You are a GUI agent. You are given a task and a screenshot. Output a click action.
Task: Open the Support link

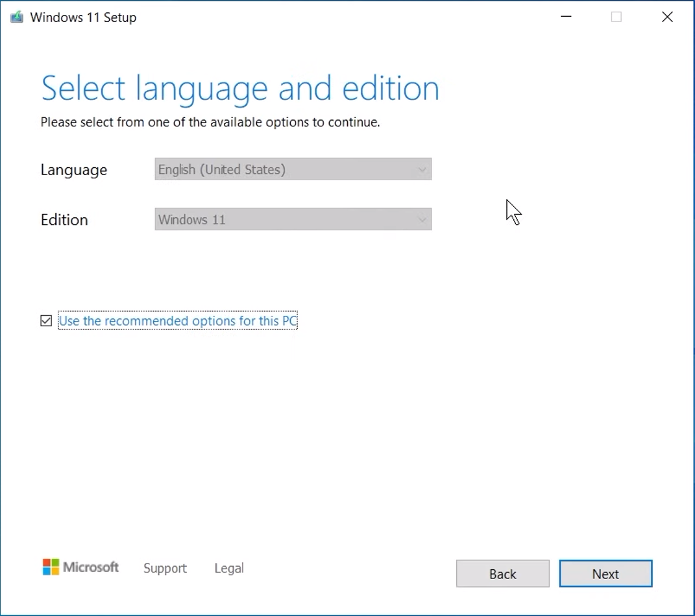click(x=165, y=569)
